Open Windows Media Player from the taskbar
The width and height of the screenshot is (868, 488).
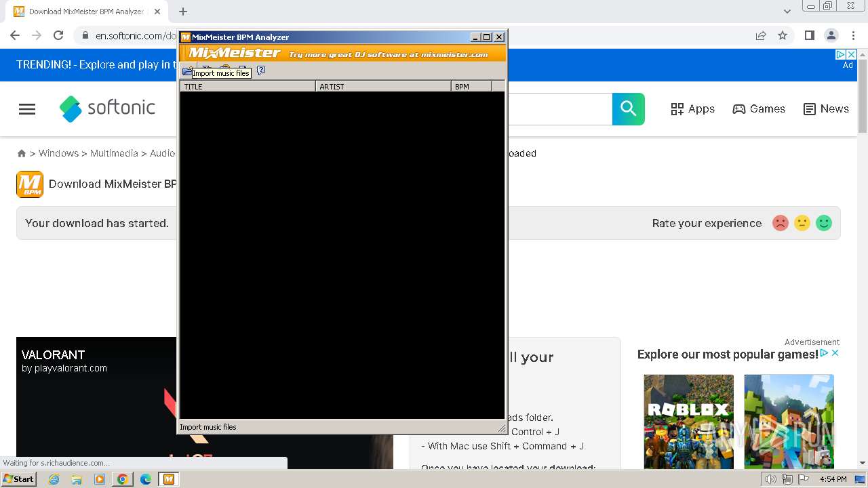click(x=100, y=479)
